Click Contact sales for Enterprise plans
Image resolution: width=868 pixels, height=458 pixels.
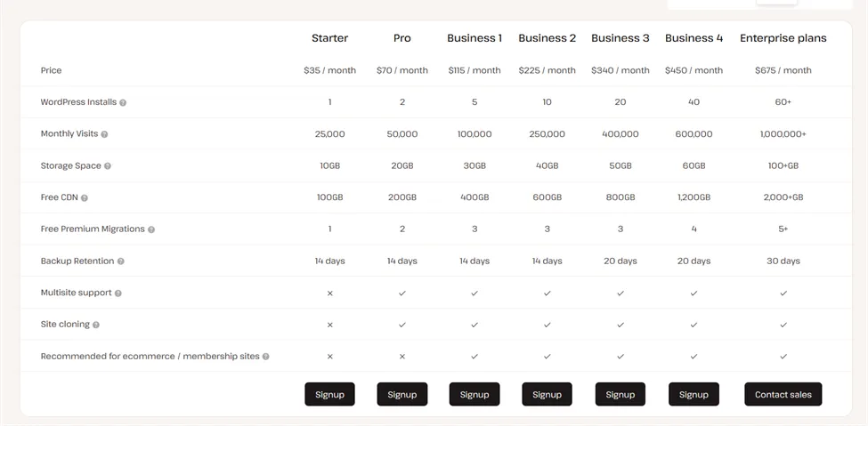[x=783, y=394]
